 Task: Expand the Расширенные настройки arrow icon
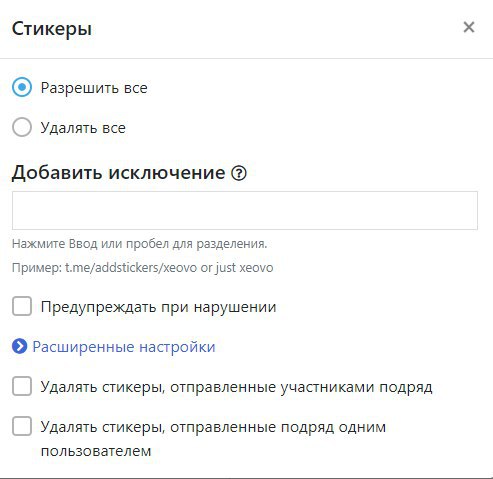point(19,347)
